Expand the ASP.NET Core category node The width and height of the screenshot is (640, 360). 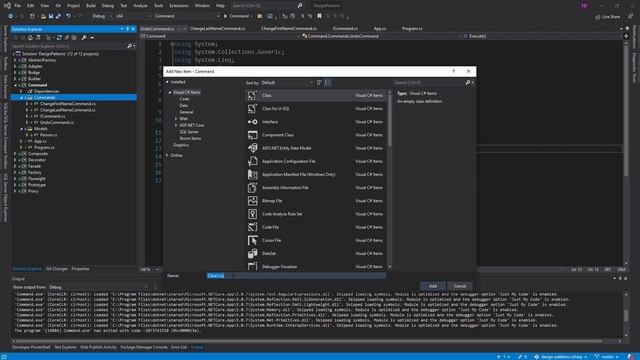click(x=176, y=125)
